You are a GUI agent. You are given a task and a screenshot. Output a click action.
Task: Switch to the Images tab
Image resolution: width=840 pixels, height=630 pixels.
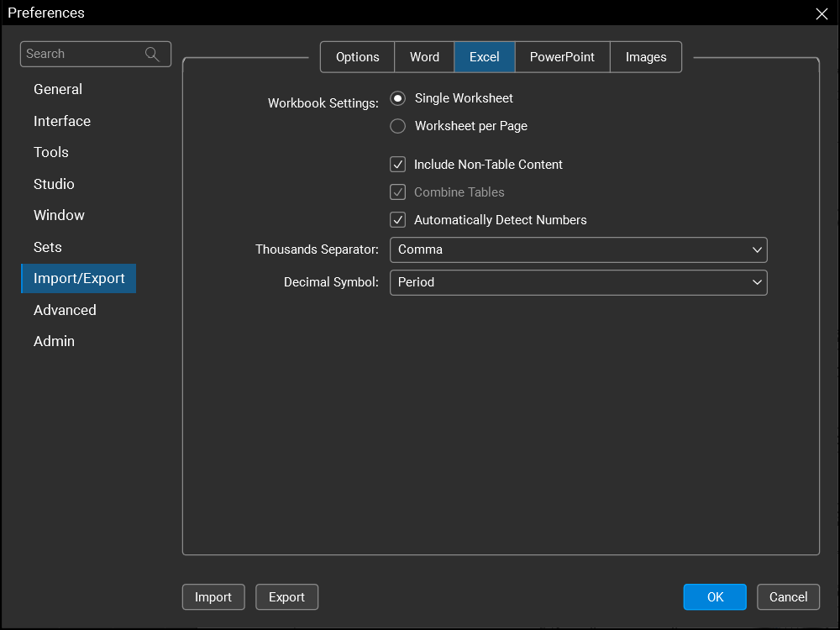(646, 57)
